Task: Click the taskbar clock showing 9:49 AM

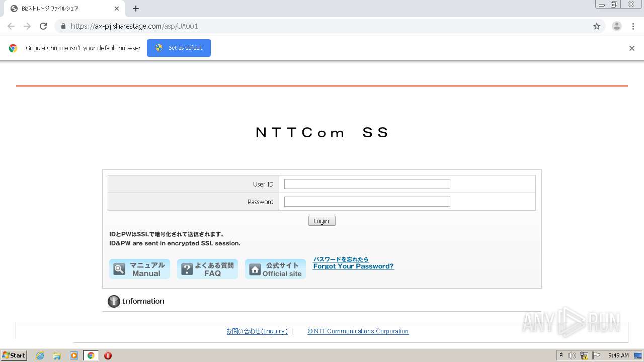Action: tap(618, 355)
